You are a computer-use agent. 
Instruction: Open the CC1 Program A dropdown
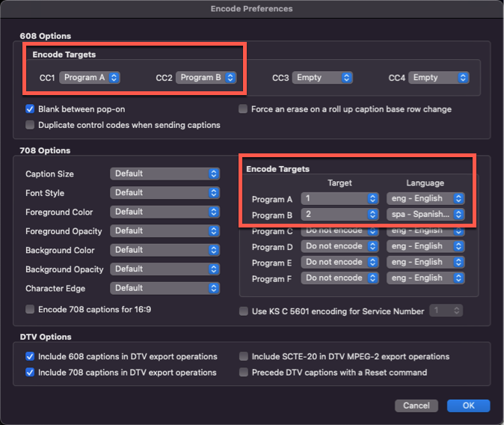(x=90, y=78)
